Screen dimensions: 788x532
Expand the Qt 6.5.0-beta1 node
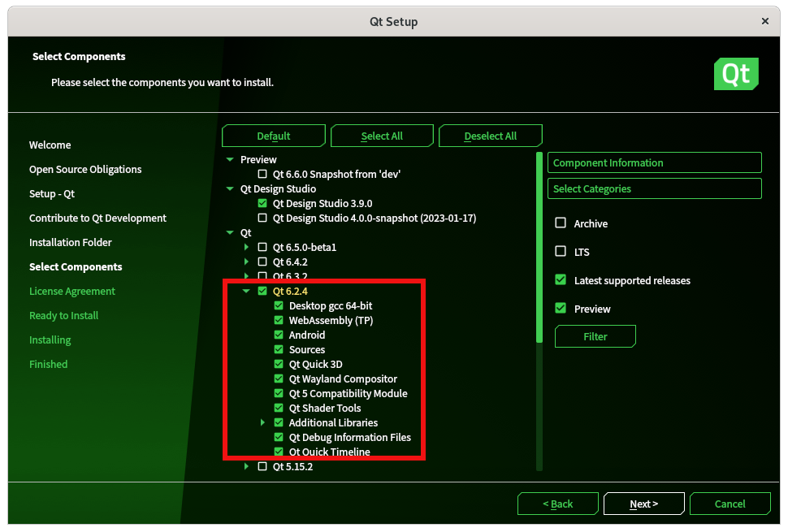(x=246, y=247)
